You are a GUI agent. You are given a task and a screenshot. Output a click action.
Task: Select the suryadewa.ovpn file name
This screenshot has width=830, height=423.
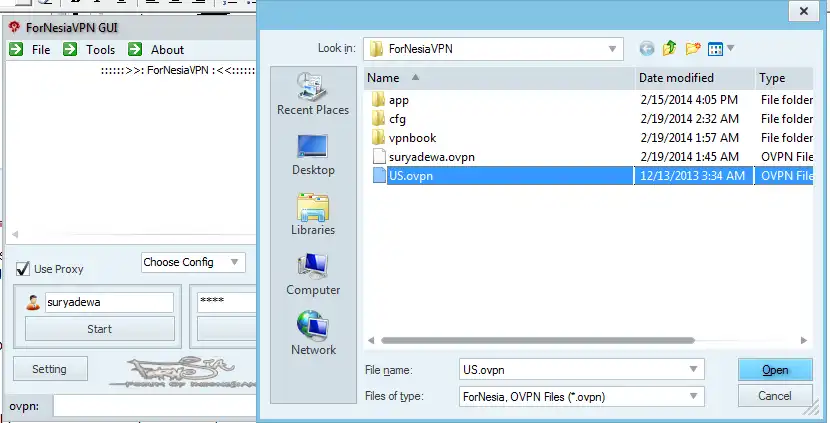431,157
